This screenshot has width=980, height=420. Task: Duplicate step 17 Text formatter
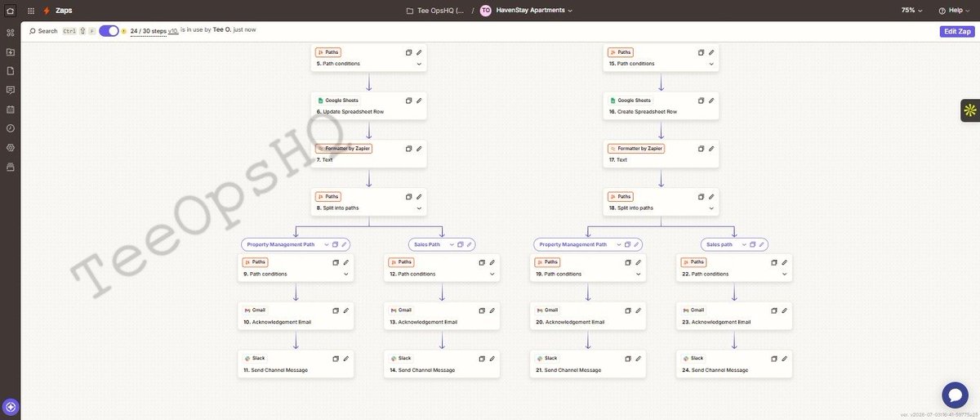click(x=701, y=149)
